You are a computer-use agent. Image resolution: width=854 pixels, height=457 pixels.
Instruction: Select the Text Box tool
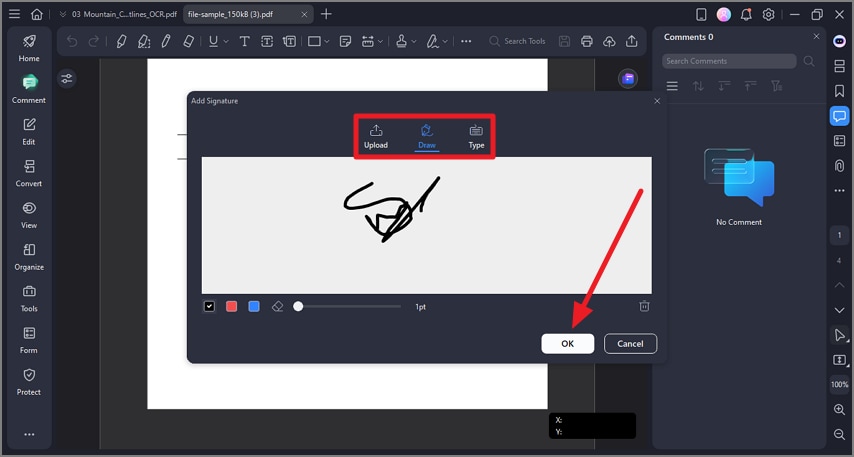coord(267,41)
